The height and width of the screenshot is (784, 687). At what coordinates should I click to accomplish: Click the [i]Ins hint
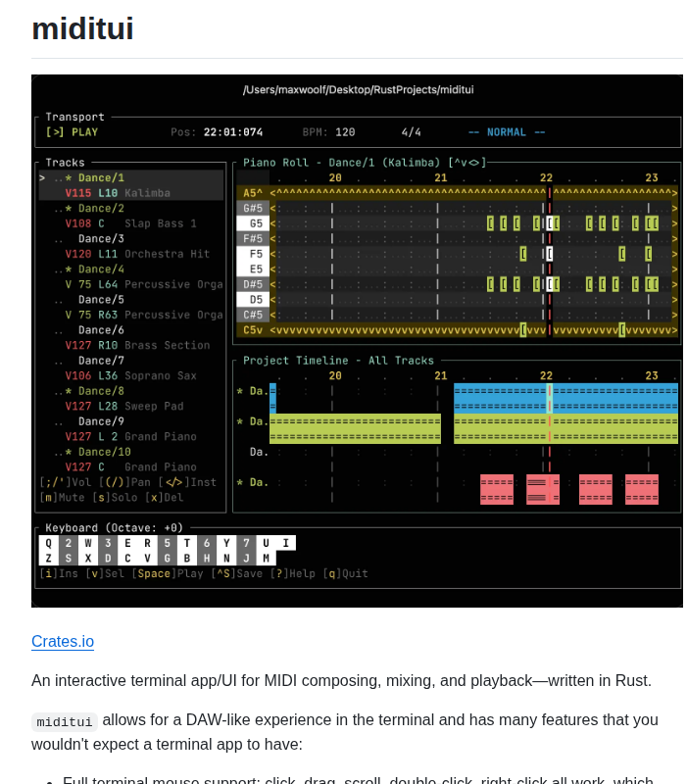click(x=59, y=574)
